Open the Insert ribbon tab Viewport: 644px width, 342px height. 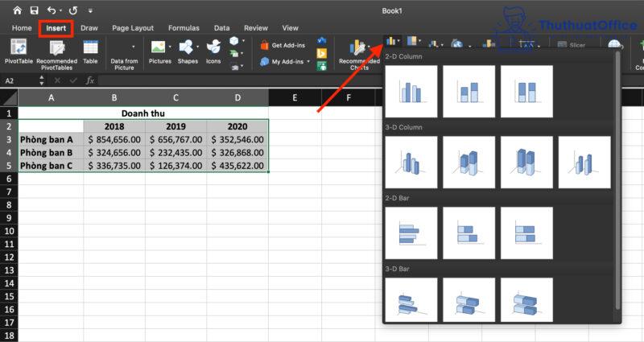click(56, 28)
